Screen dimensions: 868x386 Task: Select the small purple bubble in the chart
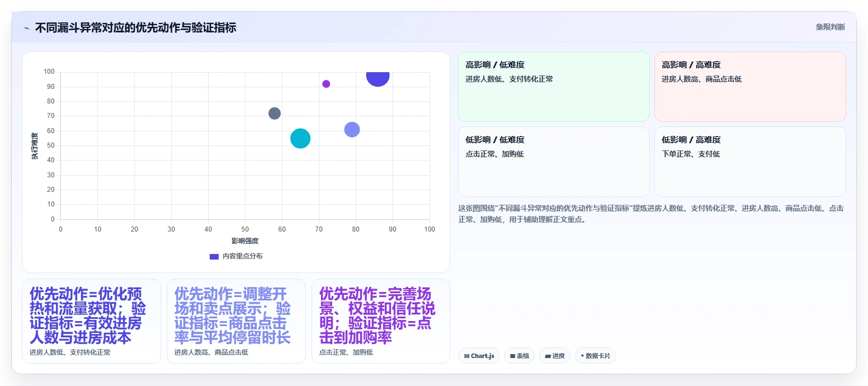(x=326, y=84)
